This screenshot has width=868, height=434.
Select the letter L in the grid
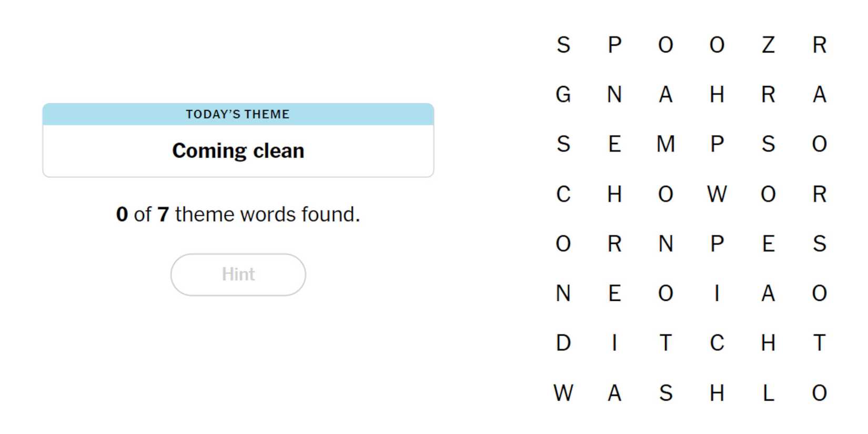point(768,393)
